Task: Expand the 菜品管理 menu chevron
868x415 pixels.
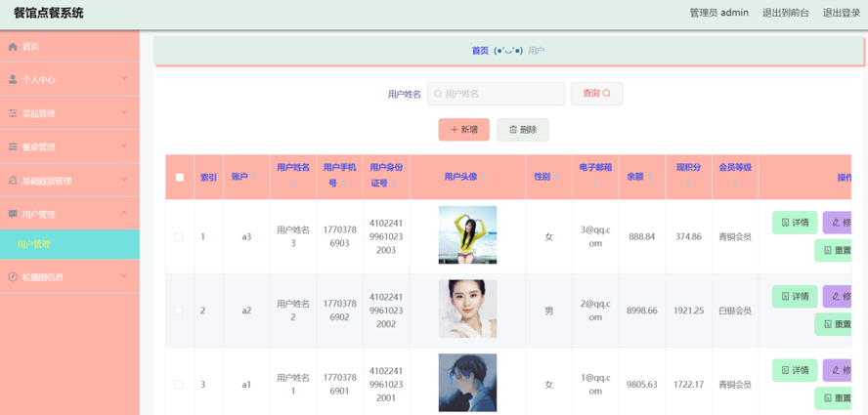Action: 124,112
